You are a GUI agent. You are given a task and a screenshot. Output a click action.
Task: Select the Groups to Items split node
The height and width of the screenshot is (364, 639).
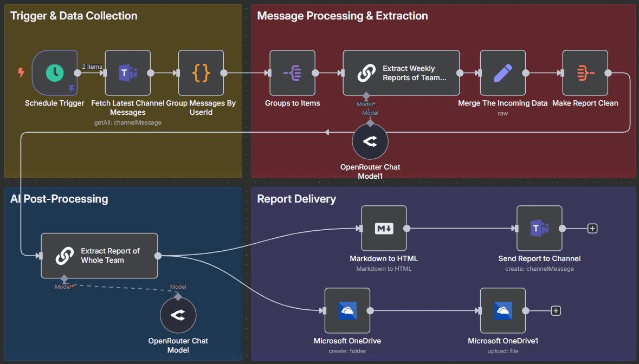coord(292,73)
